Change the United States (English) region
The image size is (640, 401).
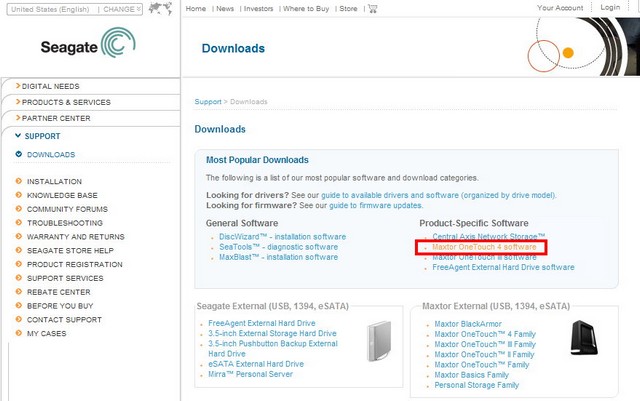pyautogui.click(x=123, y=8)
